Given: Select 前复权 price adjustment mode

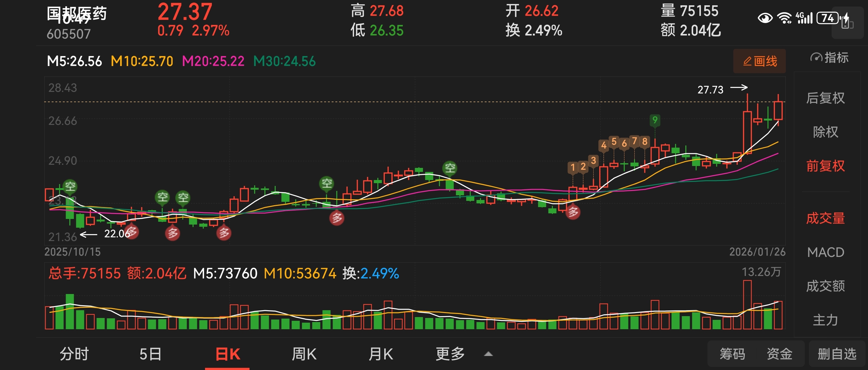Looking at the screenshot, I should pos(825,166).
